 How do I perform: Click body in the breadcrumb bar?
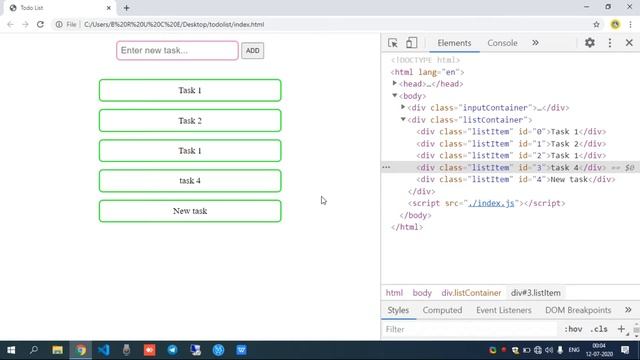click(422, 293)
